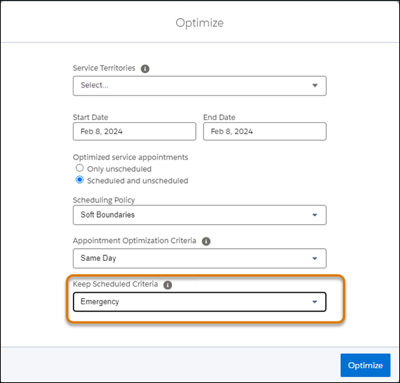Click the Service Territories label text
This screenshot has width=400, height=383.
tap(104, 68)
